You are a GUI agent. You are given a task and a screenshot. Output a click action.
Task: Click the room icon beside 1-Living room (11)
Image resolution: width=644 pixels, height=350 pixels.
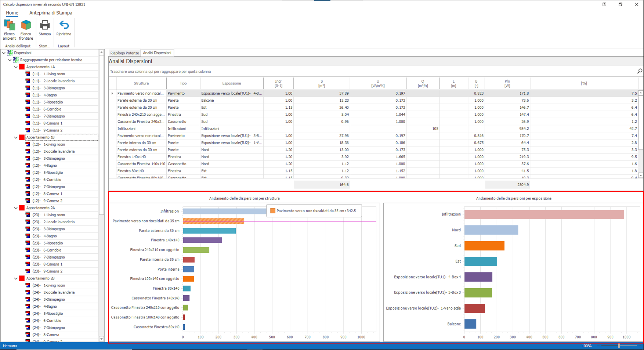click(x=28, y=74)
